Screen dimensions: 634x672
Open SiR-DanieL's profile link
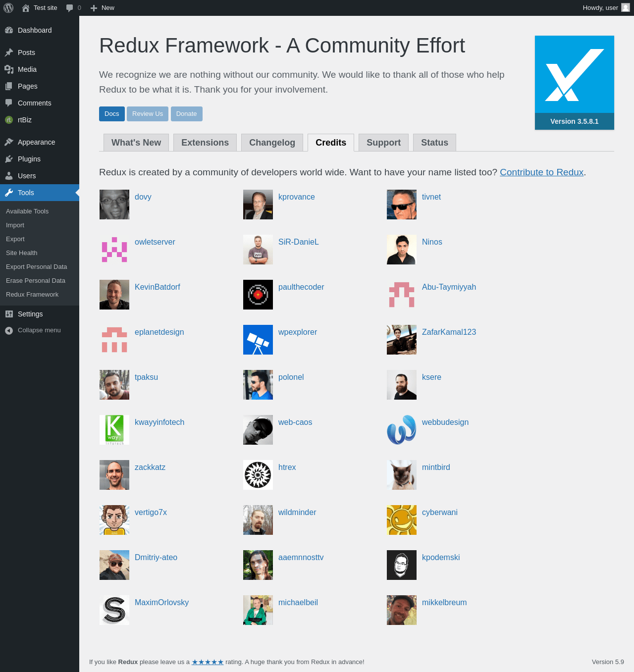(299, 242)
